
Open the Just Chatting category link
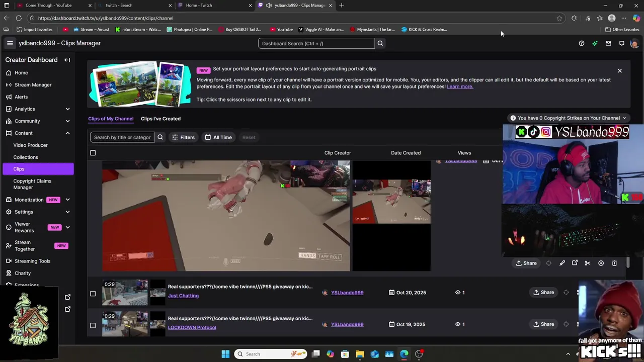pyautogui.click(x=183, y=296)
